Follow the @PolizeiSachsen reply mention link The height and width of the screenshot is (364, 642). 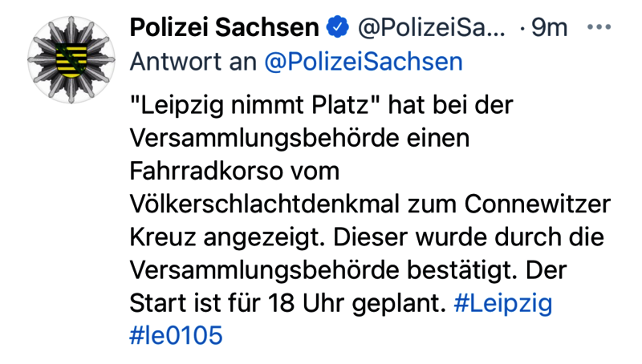[364, 62]
